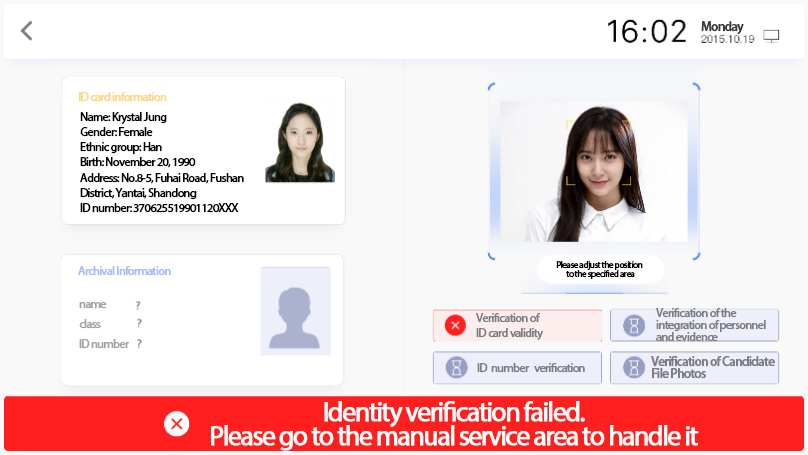
Task: Click the 'Birth: November 20, 1990' line
Action: coord(138,162)
